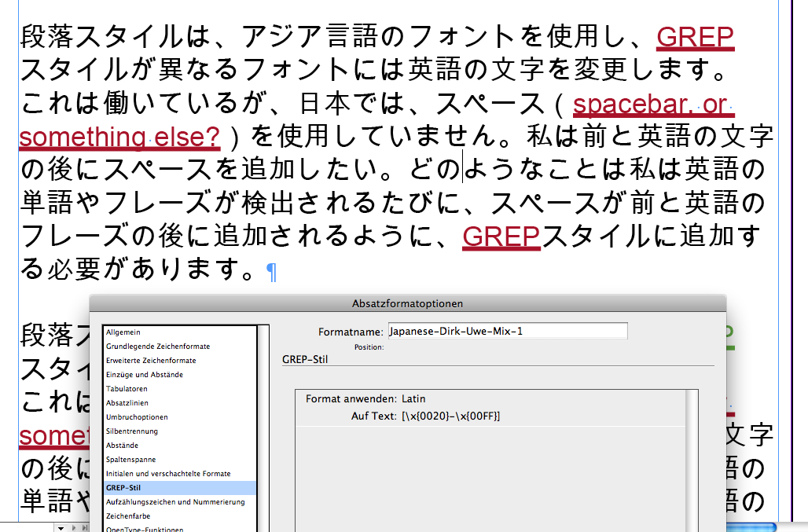Image resolution: width=808 pixels, height=532 pixels.
Task: Click the next page arrow in the status bar
Action: click(74, 528)
